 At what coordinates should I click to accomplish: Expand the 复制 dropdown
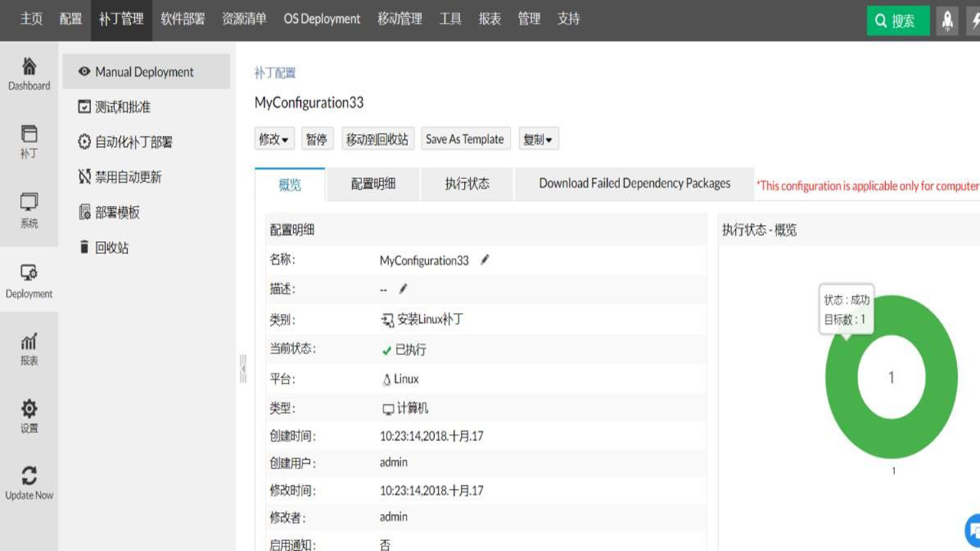[538, 139]
